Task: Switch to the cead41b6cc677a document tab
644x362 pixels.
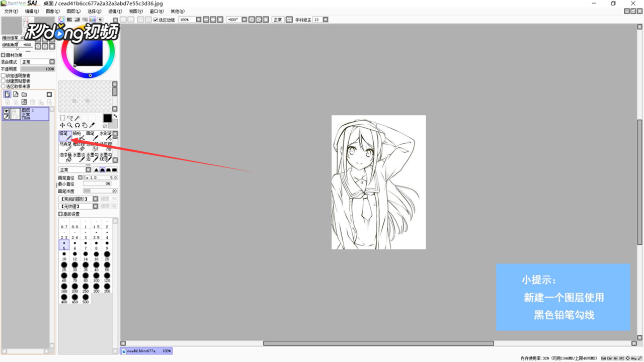Action: point(147,351)
